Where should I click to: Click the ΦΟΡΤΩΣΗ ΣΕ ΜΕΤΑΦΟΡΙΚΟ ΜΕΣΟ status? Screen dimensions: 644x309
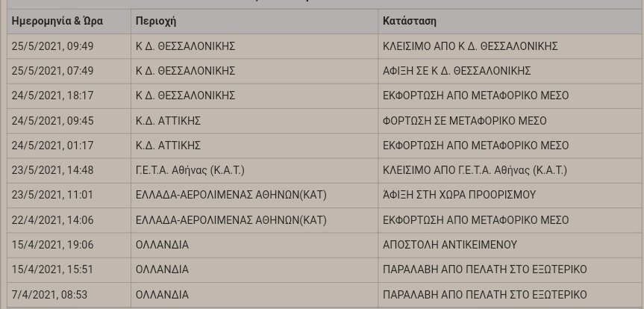pos(464,121)
